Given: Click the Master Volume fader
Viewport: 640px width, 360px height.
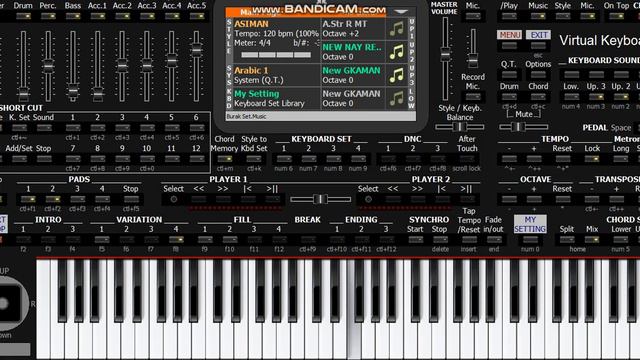Looking at the screenshot, I should click(445, 53).
